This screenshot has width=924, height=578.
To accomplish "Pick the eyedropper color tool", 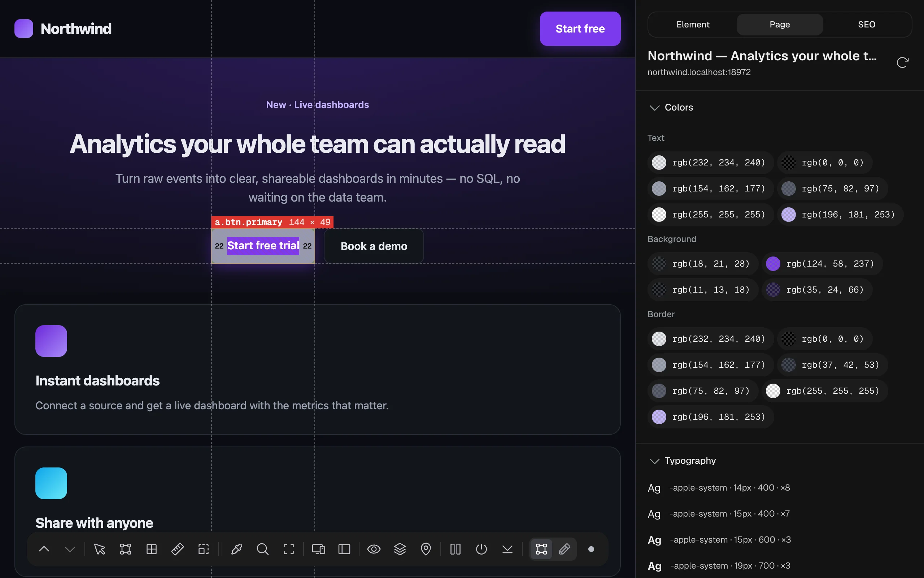I will [237, 549].
